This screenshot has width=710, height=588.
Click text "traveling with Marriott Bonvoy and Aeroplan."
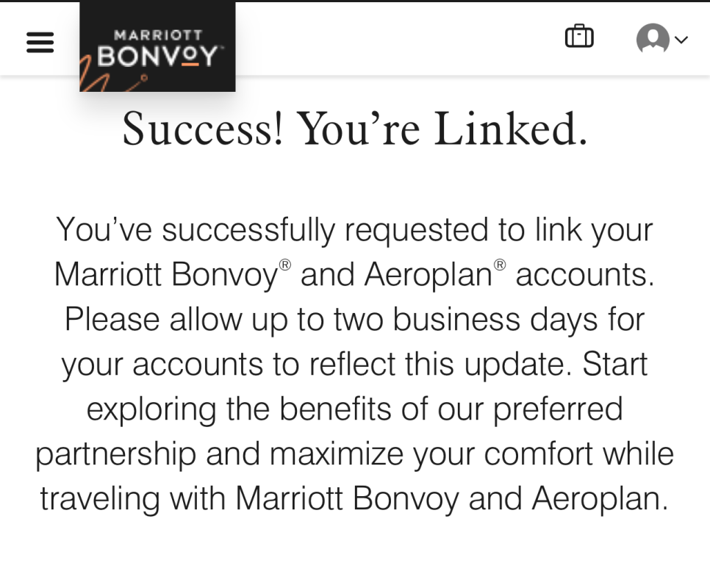(x=354, y=500)
